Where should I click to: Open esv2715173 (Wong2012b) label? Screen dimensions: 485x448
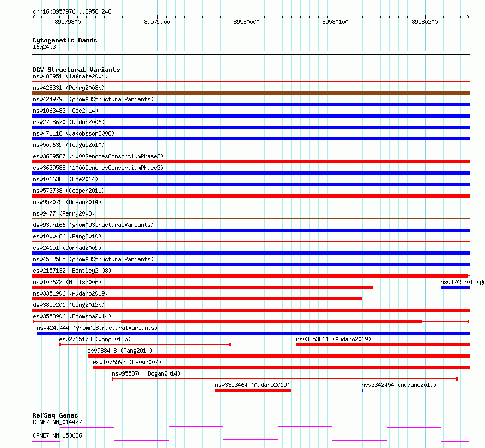click(x=95, y=339)
